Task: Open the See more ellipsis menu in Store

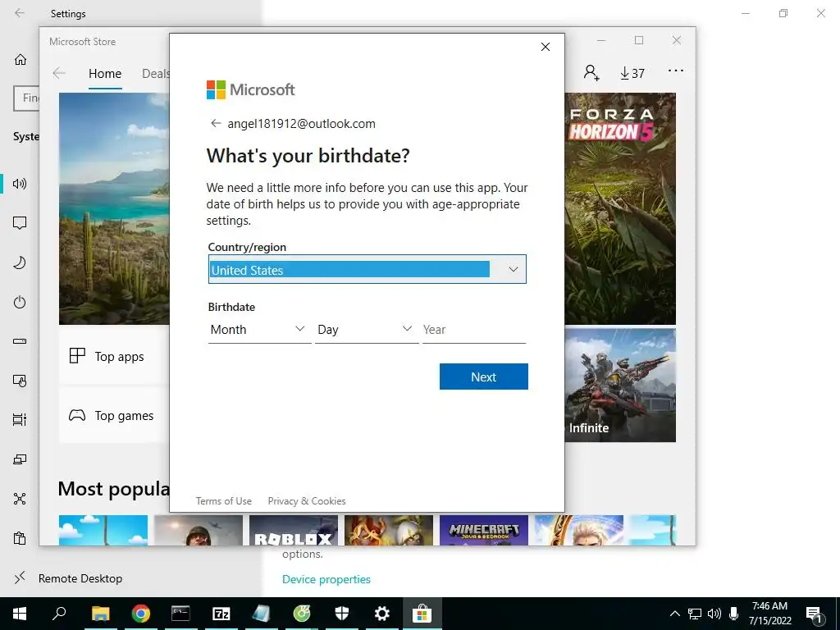Action: point(676,71)
